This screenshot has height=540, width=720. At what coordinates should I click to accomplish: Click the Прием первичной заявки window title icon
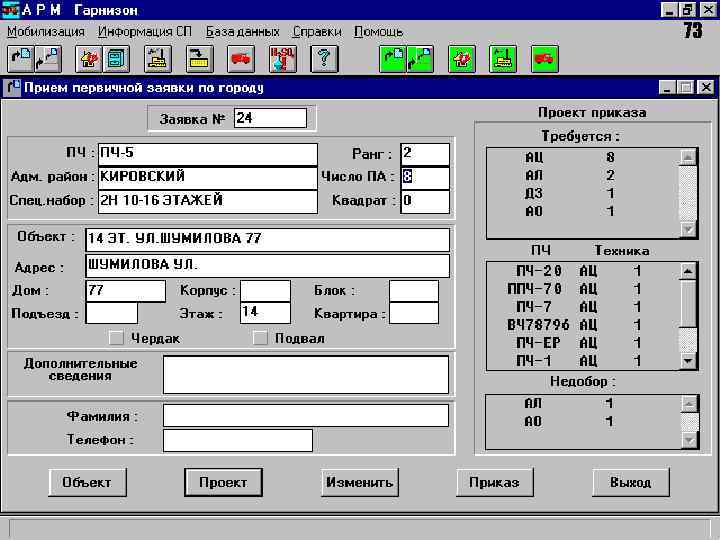12,87
